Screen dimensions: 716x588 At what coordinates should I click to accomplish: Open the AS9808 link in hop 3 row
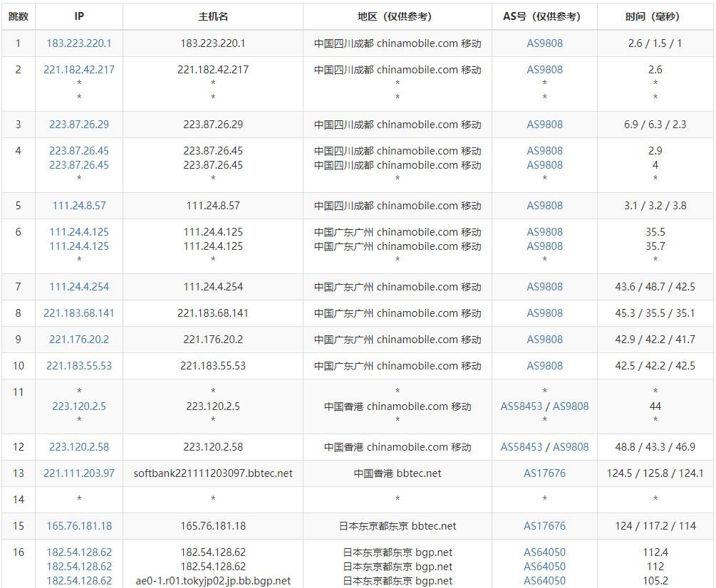coord(544,125)
